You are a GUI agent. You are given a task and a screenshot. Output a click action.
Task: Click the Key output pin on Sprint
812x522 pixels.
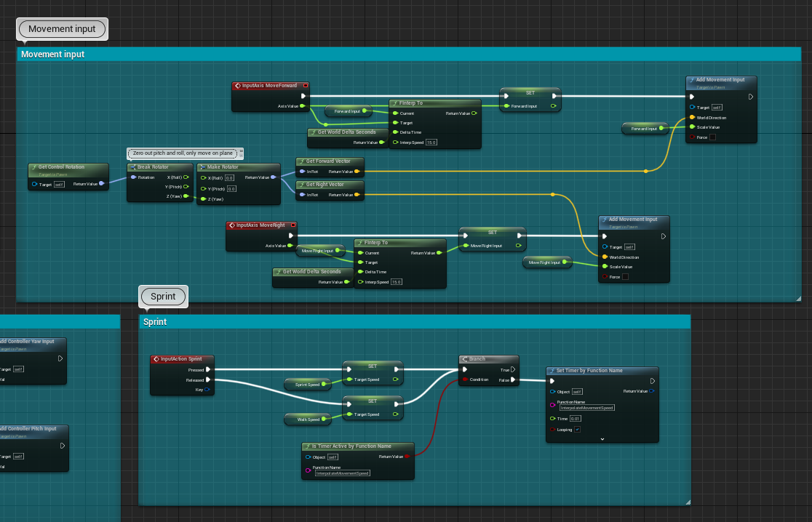coord(207,390)
